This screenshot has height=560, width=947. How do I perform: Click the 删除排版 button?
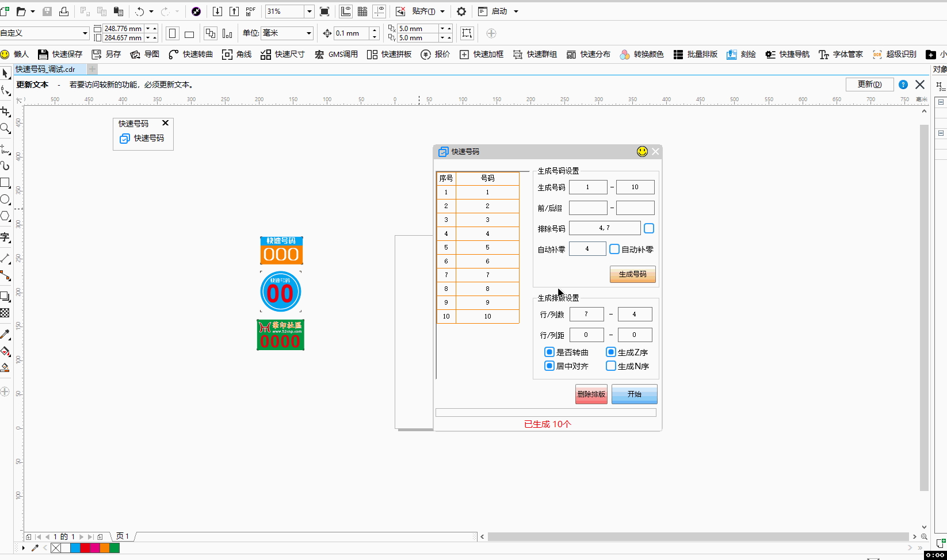591,394
